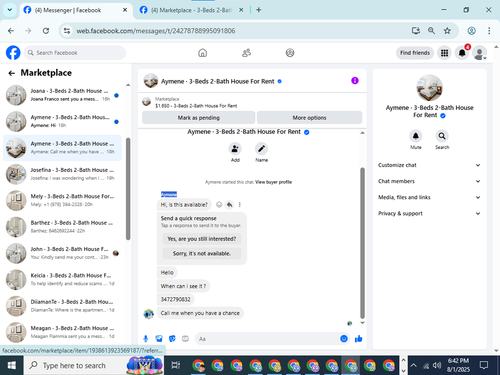Open browser zoom magnifier icon
The width and height of the screenshot is (500, 375).
coord(431,31)
